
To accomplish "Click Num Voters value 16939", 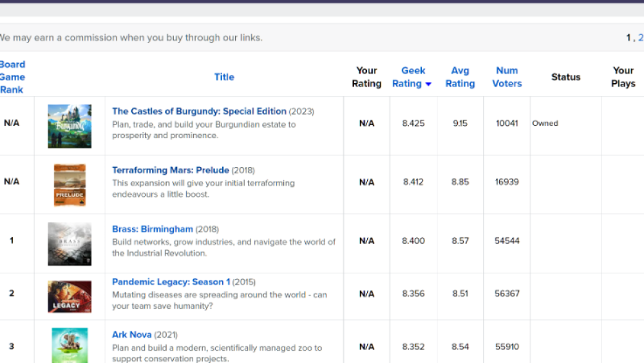I will coord(507,182).
